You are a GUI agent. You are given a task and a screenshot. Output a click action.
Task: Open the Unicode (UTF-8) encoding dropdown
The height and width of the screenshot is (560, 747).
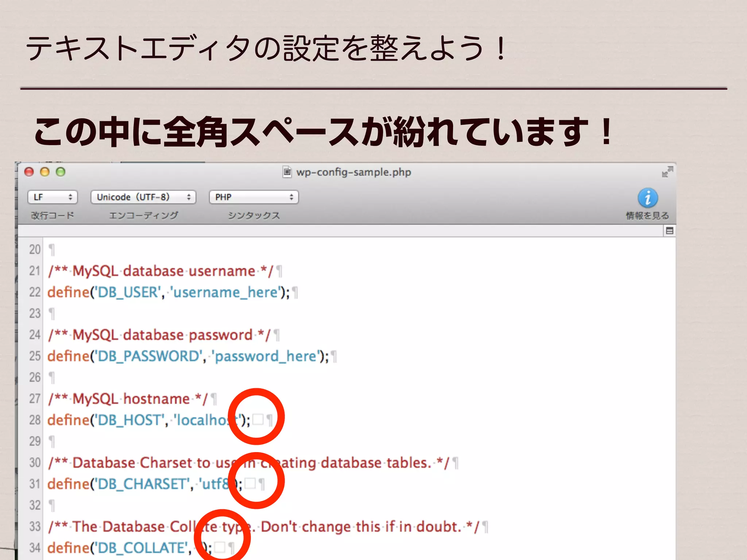pyautogui.click(x=143, y=197)
